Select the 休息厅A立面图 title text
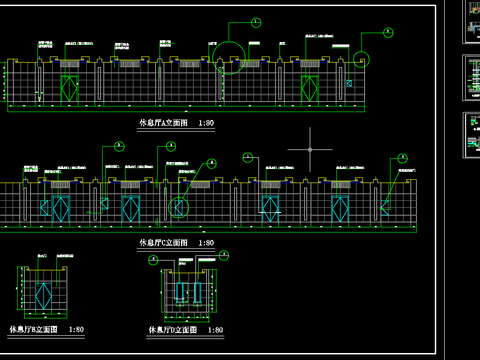 point(163,123)
